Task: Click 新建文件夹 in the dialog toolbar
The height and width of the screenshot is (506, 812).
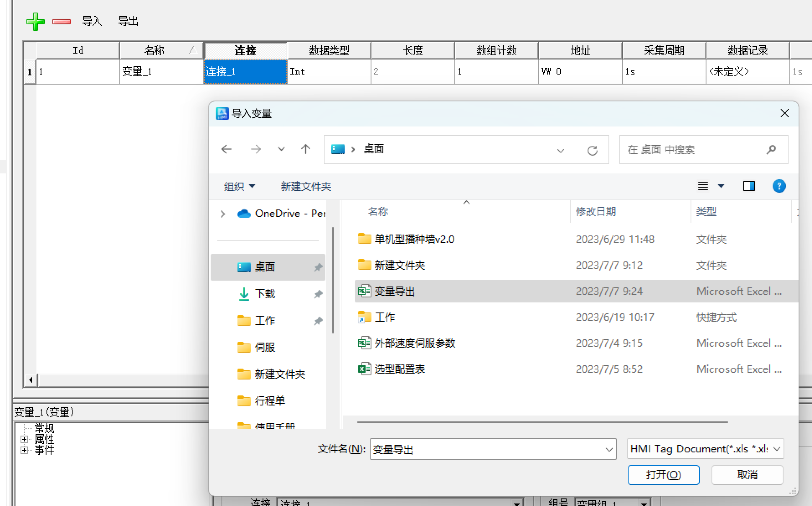Action: 306,186
